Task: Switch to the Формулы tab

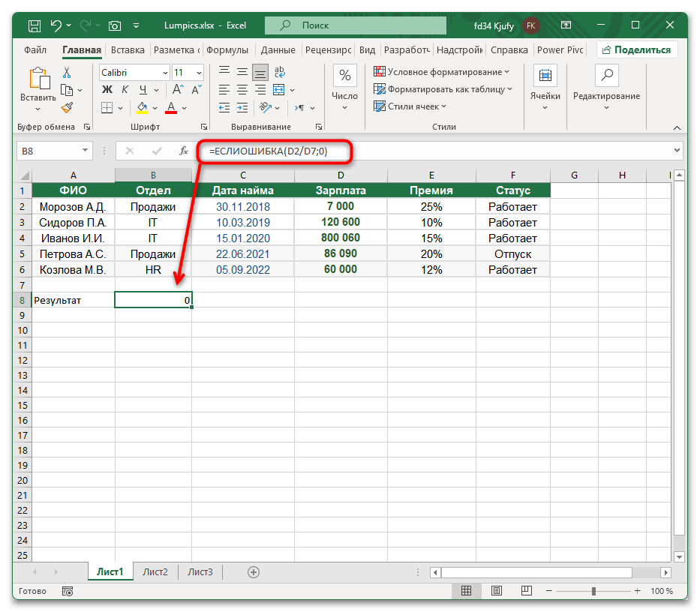Action: point(227,50)
